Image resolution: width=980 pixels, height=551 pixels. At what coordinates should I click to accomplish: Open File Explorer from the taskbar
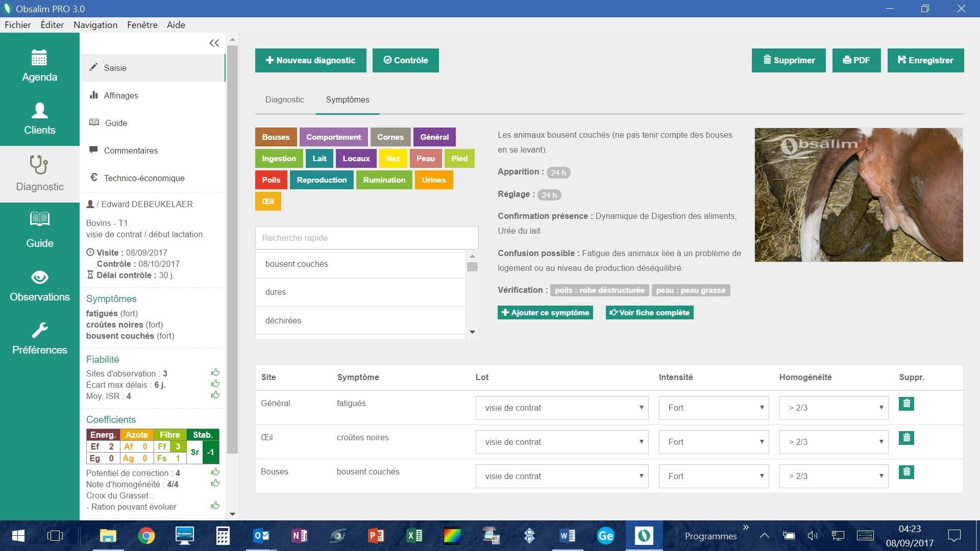[x=108, y=536]
